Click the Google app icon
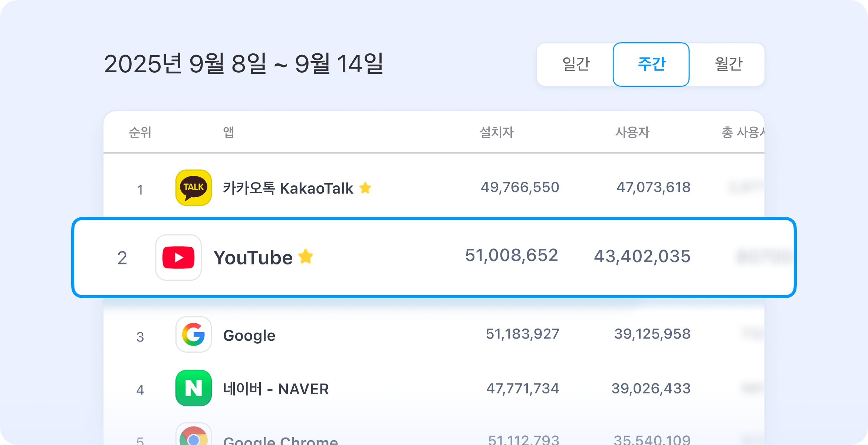This screenshot has width=868, height=445. coord(193,334)
